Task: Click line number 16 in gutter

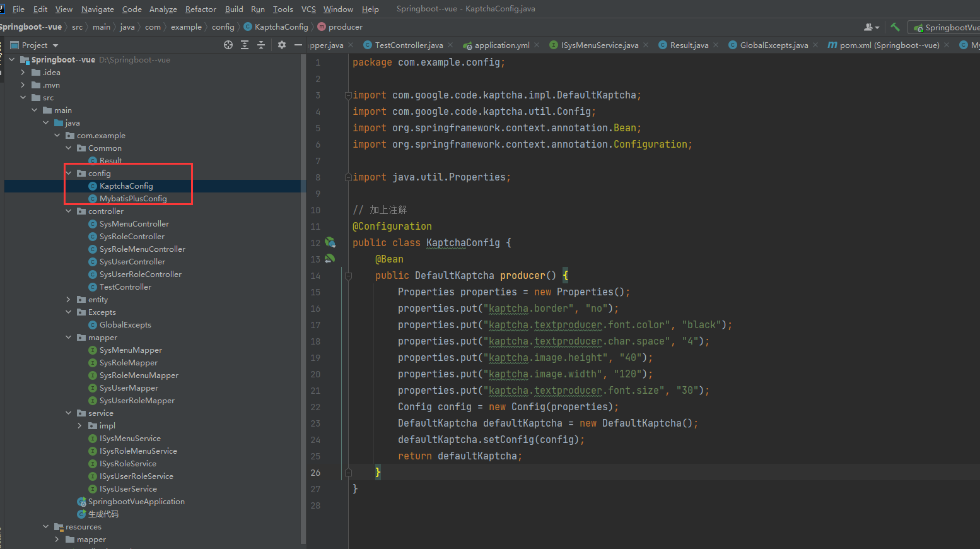Action: [315, 309]
